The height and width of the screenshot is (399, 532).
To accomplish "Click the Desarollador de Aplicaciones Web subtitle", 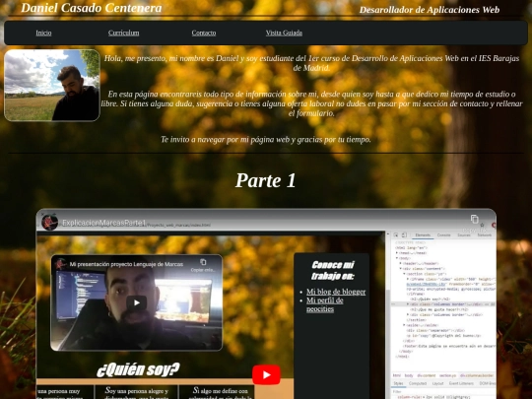I will (x=430, y=10).
